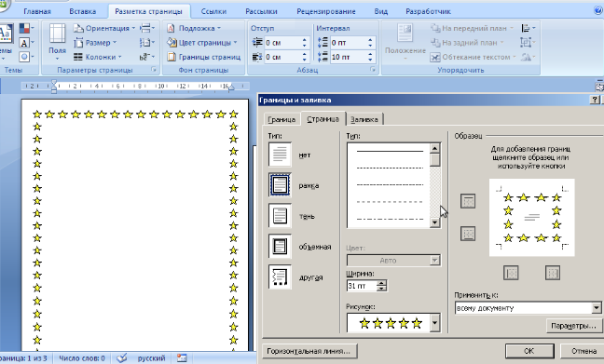Toggle bottom border button beside preview
The width and height of the screenshot is (604, 364).
(468, 234)
